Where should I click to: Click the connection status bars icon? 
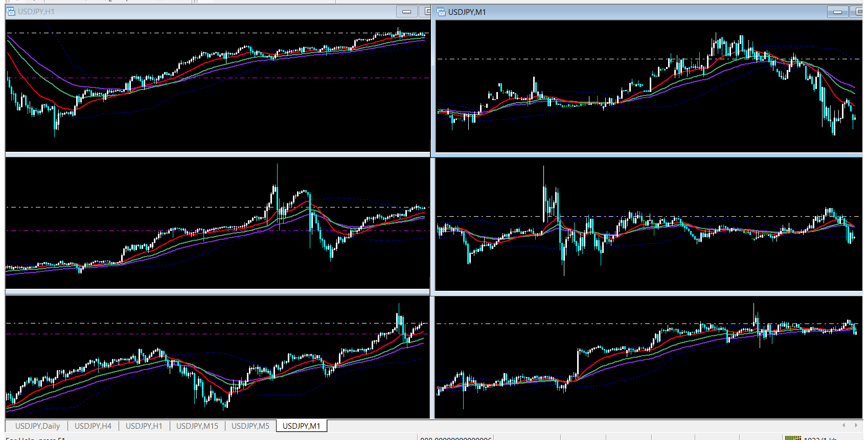[x=793, y=438]
